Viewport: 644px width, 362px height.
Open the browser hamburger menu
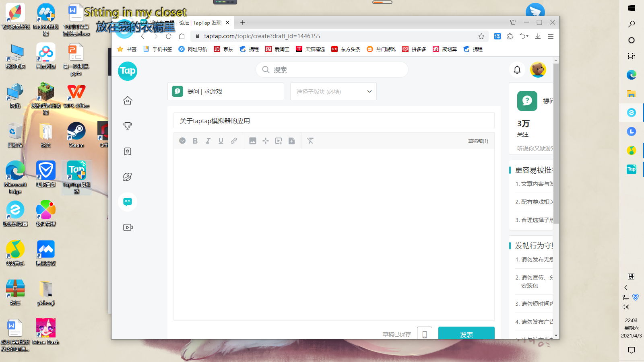point(551,36)
